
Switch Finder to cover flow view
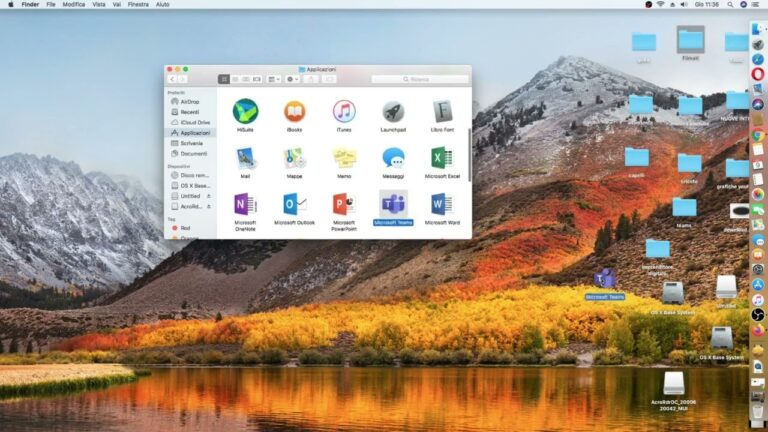[257, 79]
